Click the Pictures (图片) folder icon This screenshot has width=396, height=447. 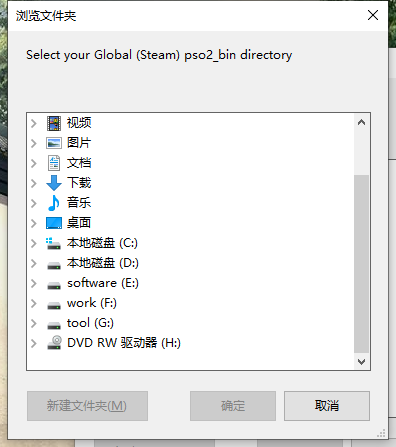click(x=54, y=143)
